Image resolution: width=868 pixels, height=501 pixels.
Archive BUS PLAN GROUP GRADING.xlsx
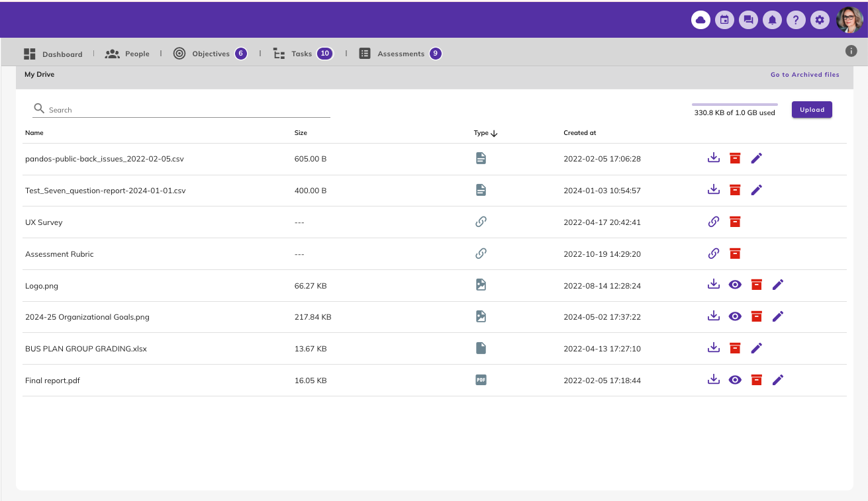pos(735,348)
